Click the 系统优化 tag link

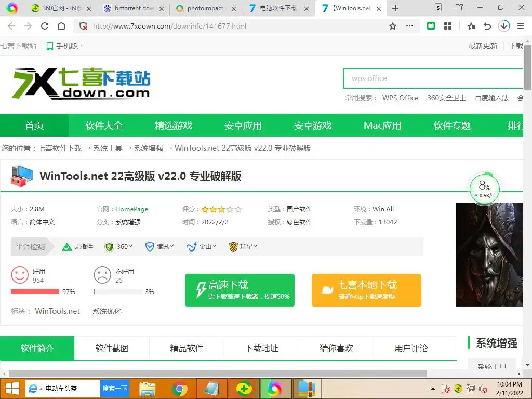pos(107,311)
